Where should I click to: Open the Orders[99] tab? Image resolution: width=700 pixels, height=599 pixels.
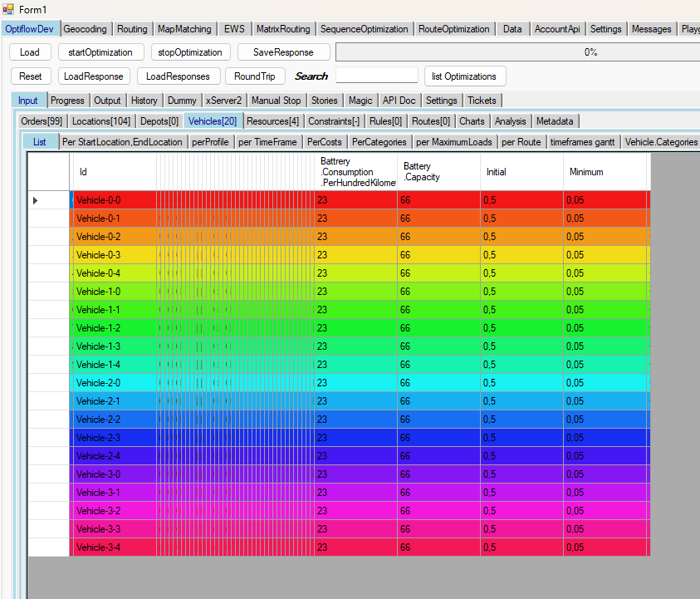pyautogui.click(x=42, y=121)
